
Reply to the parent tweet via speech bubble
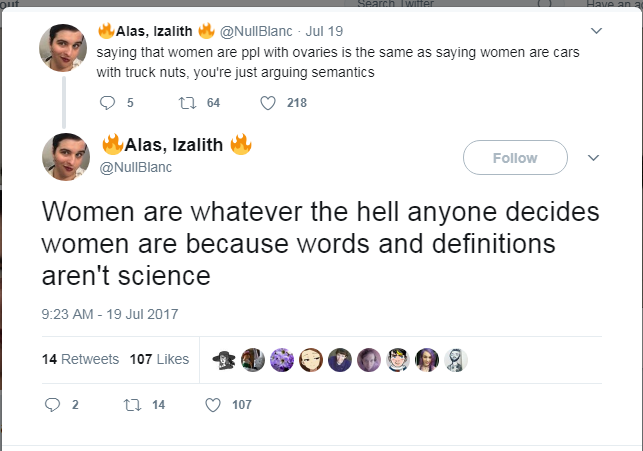[107, 102]
